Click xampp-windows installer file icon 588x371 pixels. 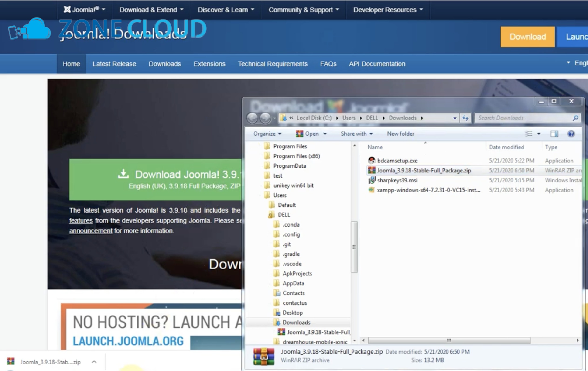point(371,190)
